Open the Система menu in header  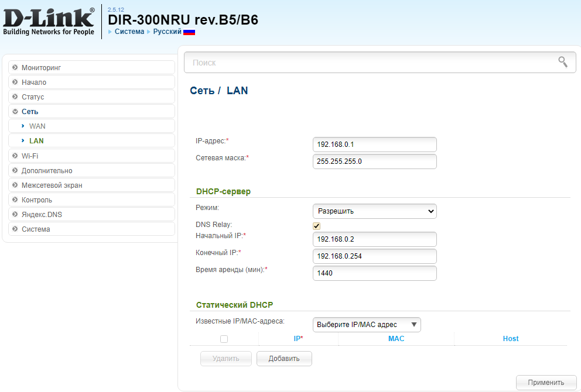pyautogui.click(x=129, y=32)
